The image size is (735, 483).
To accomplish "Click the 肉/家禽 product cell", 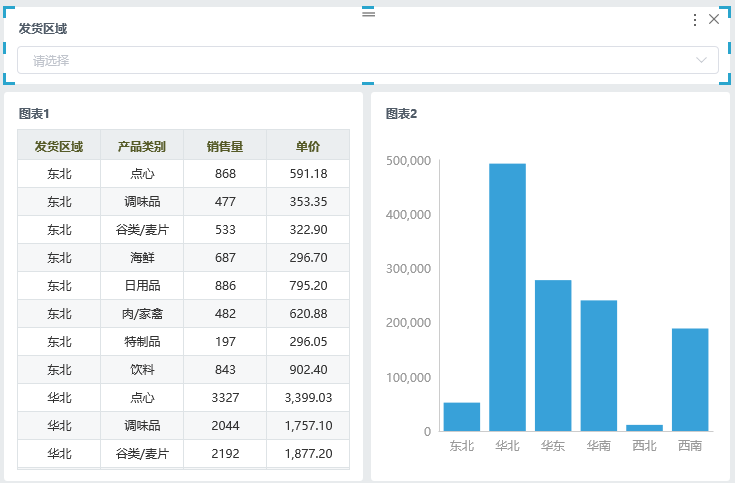I will [142, 314].
